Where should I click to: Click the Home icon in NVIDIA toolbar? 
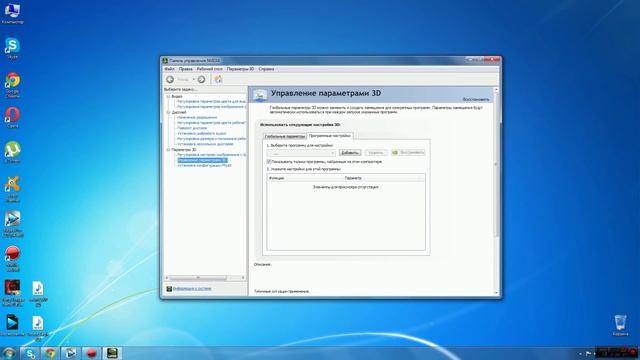click(218, 79)
